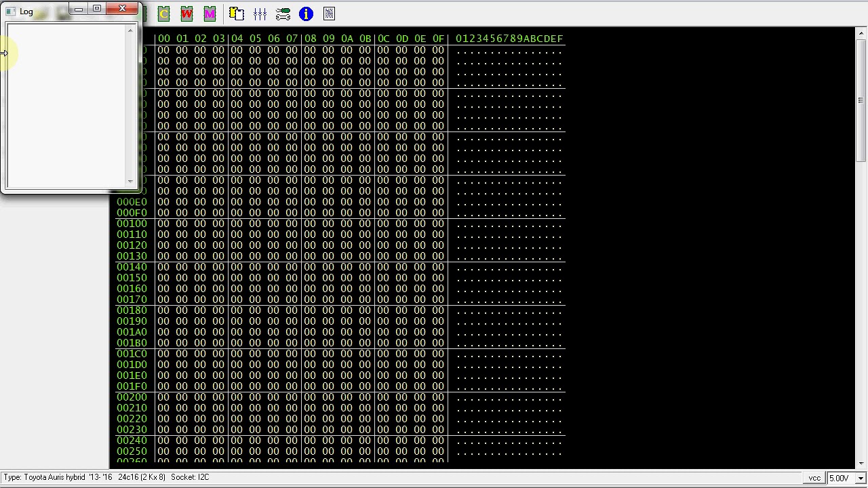Minimize the Log window

[x=79, y=9]
